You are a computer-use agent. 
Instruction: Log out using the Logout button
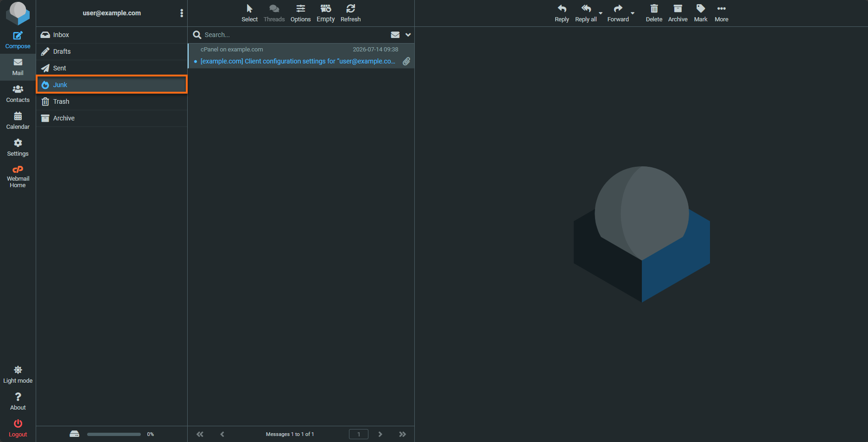point(18,429)
